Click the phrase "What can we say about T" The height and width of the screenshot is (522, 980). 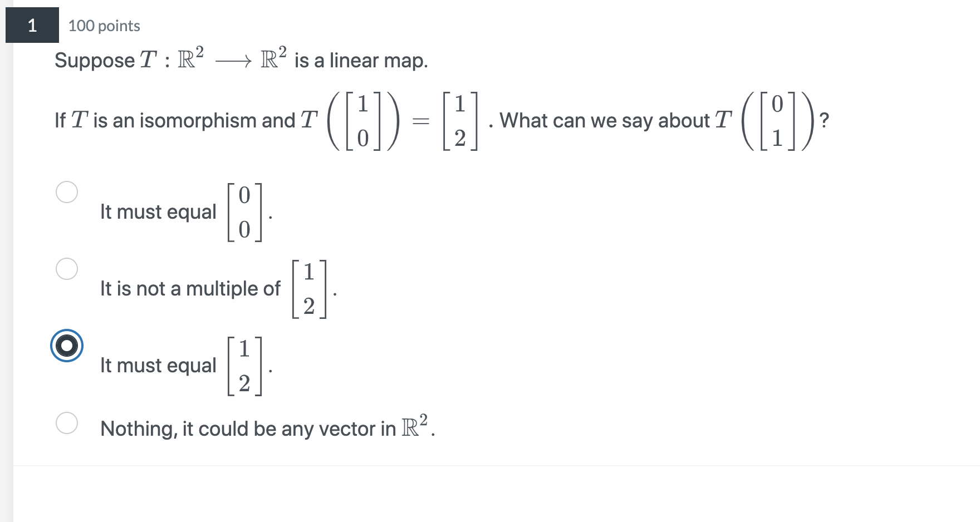pyautogui.click(x=612, y=120)
